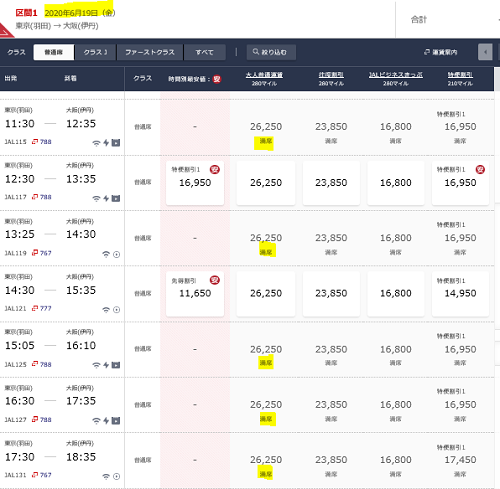Image resolution: width=500 pixels, height=489 pixels.
Task: Click the Wi-Fi icon for flight JAL127
Action: pyautogui.click(x=96, y=421)
